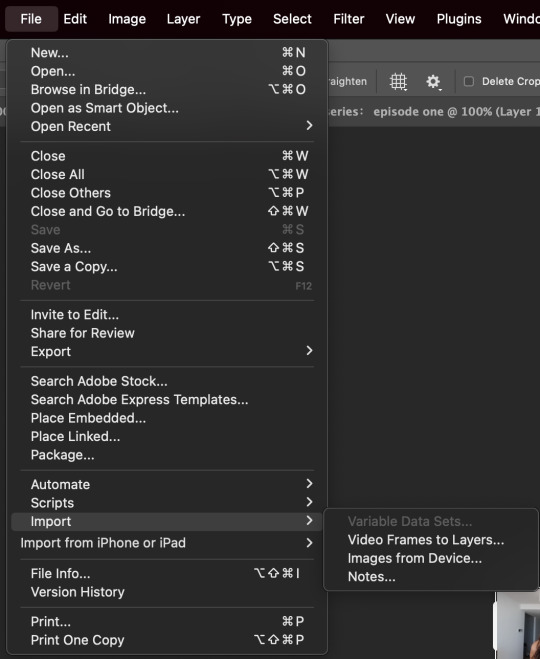Click the Export menu item
Image resolution: width=540 pixels, height=659 pixels.
point(167,351)
